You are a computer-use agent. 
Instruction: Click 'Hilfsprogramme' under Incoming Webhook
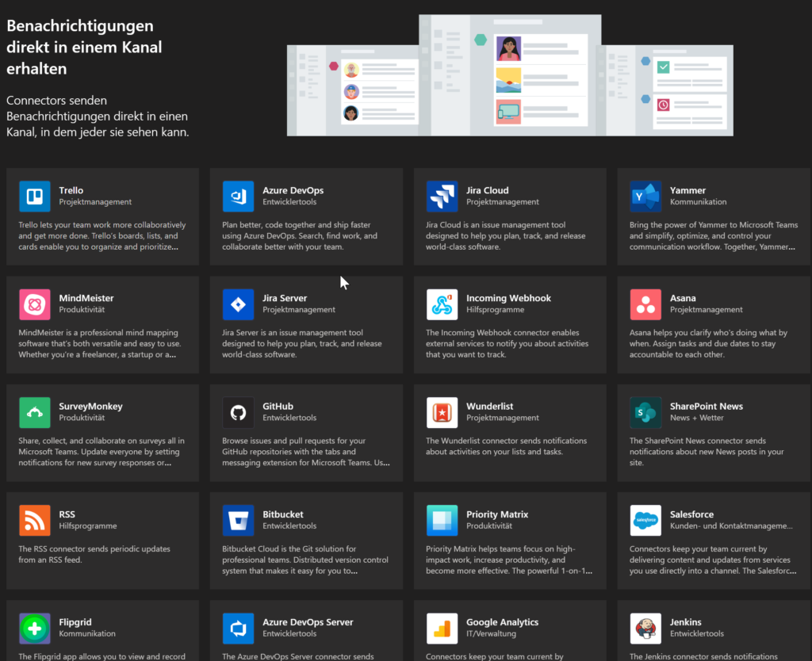[495, 310]
